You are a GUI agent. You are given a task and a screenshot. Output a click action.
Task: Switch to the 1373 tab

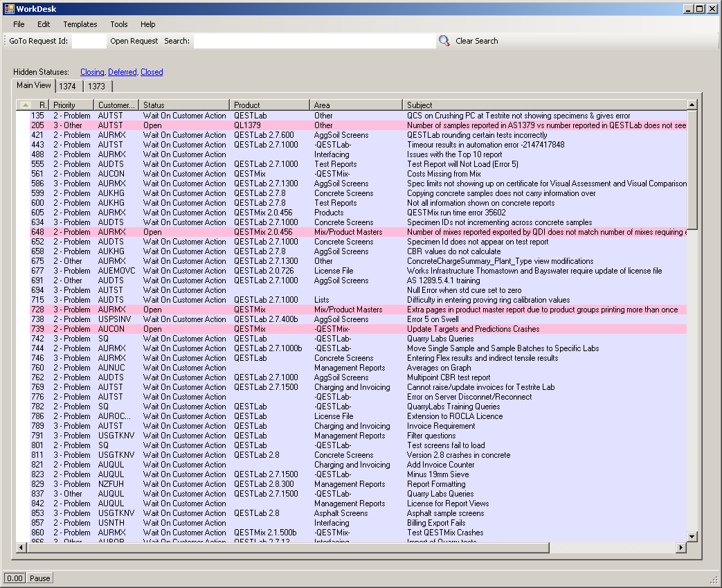coord(97,87)
